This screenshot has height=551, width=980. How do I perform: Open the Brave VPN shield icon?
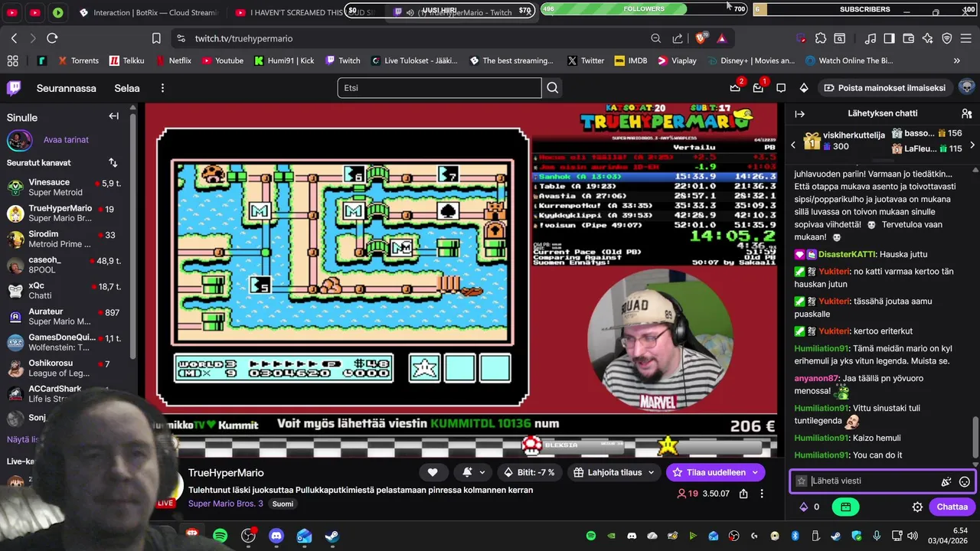pos(947,38)
